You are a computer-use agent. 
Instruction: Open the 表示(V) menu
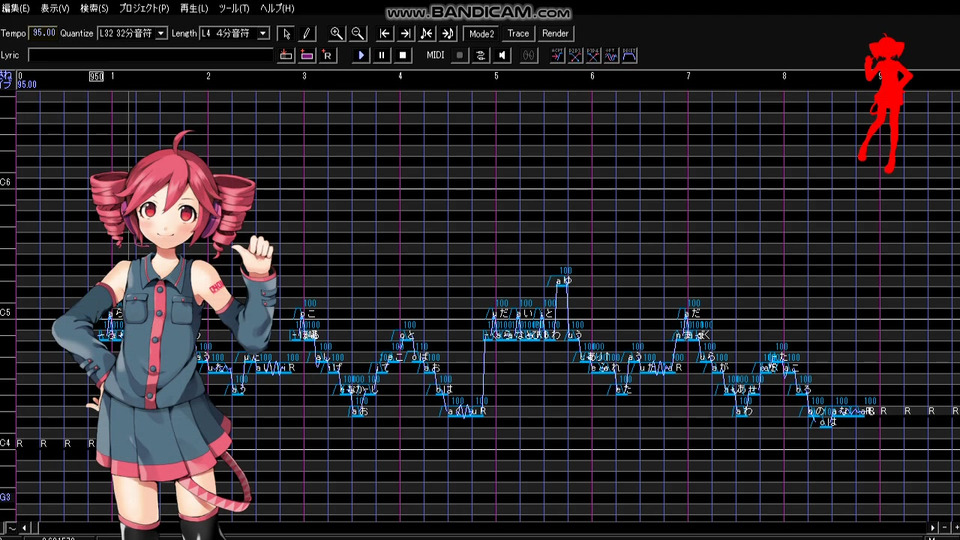pos(55,8)
